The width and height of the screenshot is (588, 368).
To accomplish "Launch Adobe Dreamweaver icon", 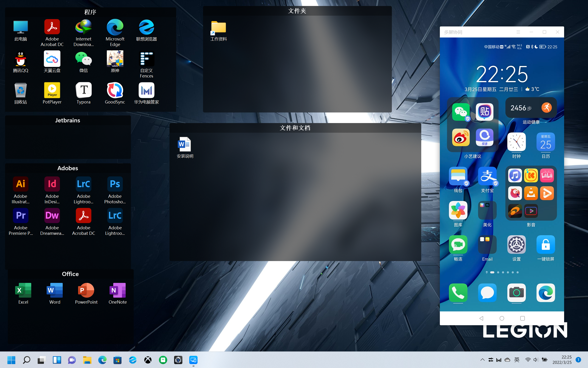I will [x=52, y=222].
